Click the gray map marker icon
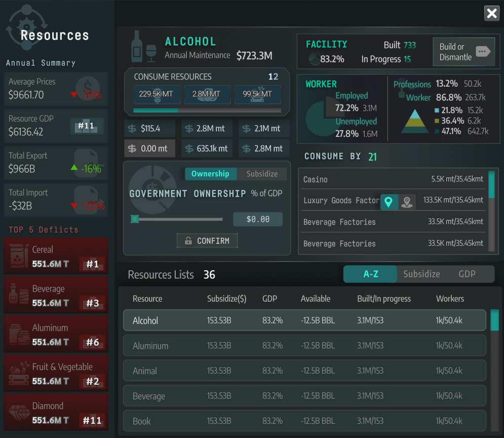Viewport: 504px width, 438px height. click(x=406, y=202)
